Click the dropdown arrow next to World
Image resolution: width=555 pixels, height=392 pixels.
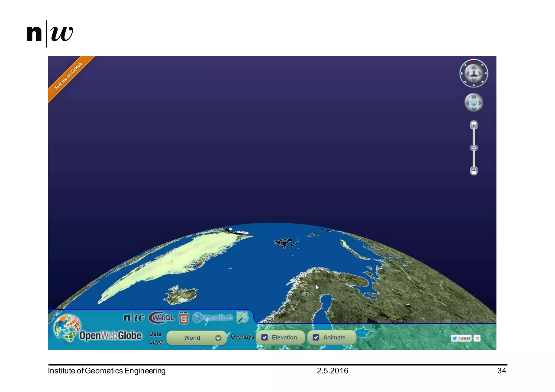coord(218,338)
